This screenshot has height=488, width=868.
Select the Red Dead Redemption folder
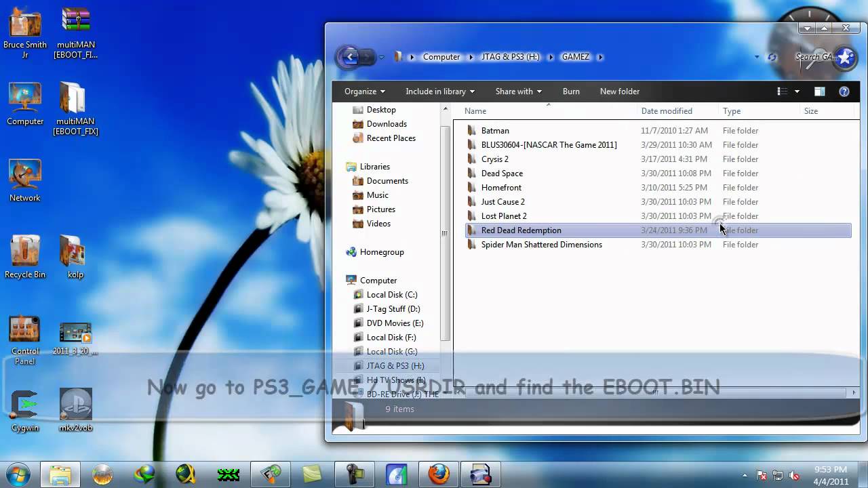pyautogui.click(x=658, y=230)
